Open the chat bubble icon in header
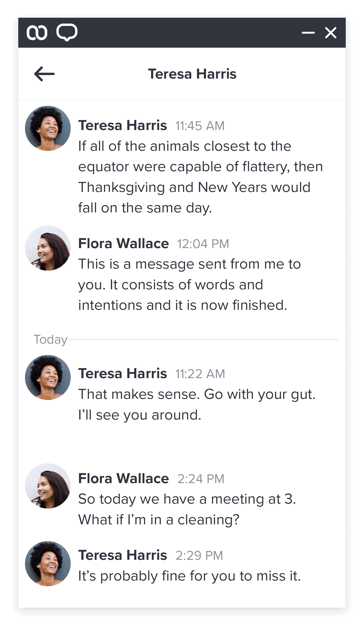 (67, 32)
